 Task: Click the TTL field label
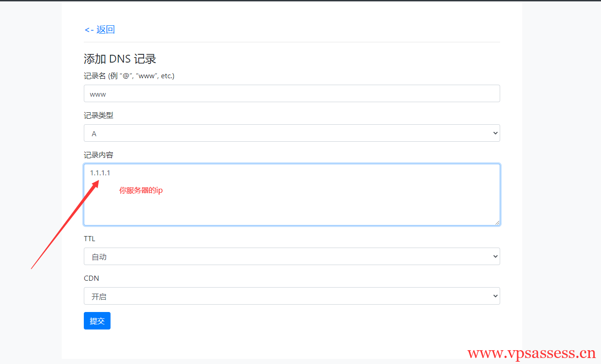(x=89, y=238)
